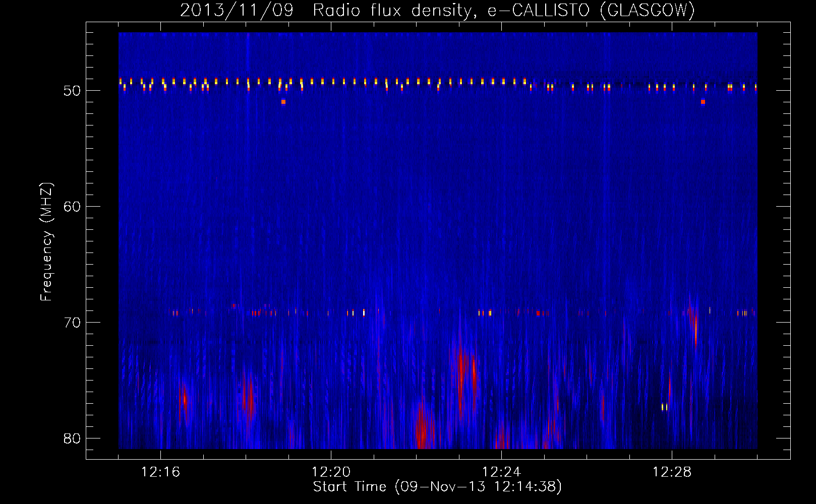Click the orange streak near 12:28:30 at 70 MHz
816x504 pixels.
(695, 330)
